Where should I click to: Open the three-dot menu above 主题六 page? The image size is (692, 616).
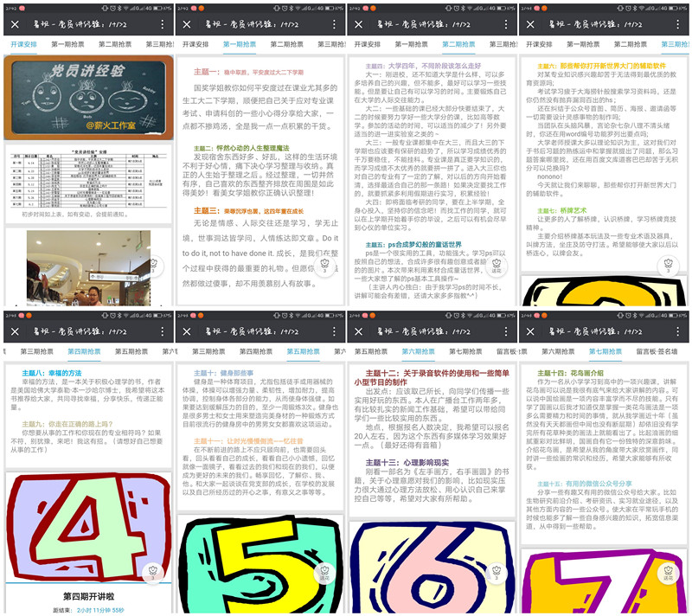click(x=679, y=25)
